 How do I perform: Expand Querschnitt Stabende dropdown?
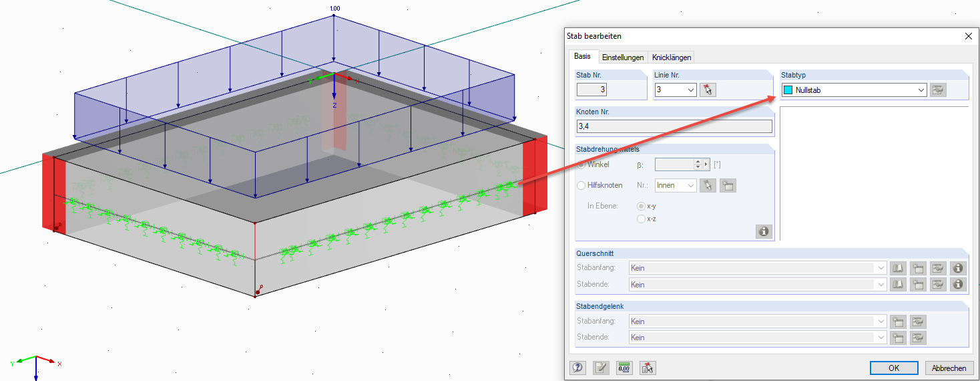click(881, 284)
